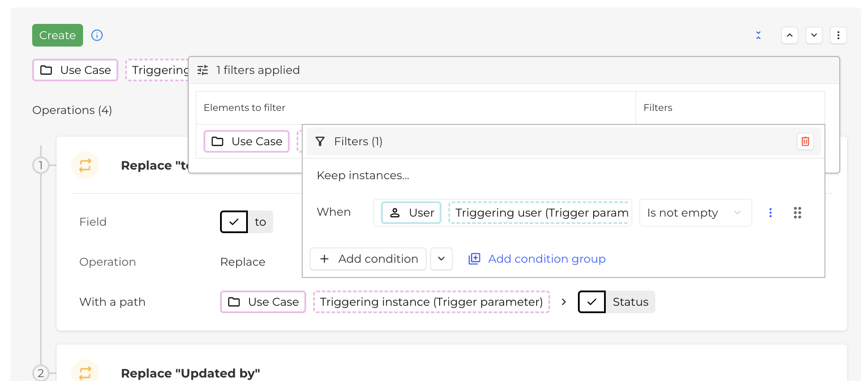
Task: Click the collapse-all double chevron icon
Action: [758, 35]
